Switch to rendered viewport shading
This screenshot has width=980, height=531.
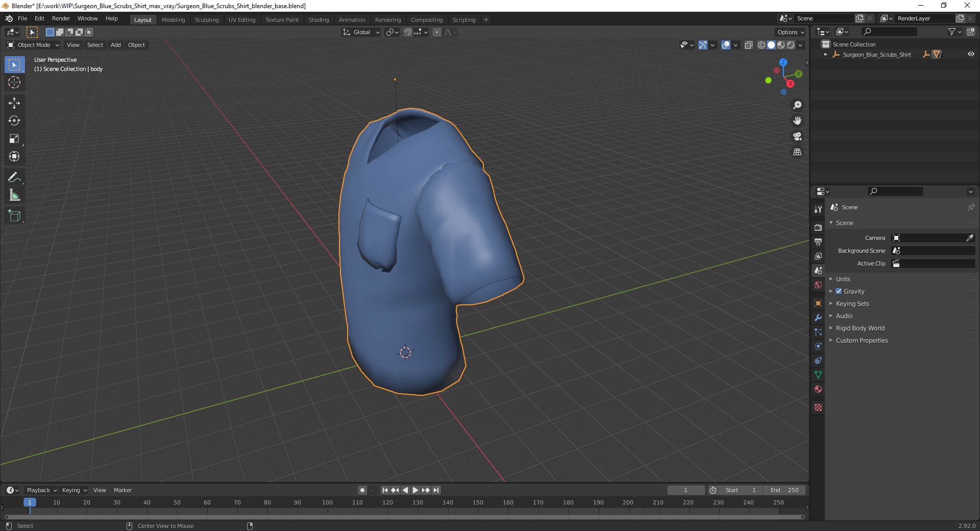click(x=791, y=45)
